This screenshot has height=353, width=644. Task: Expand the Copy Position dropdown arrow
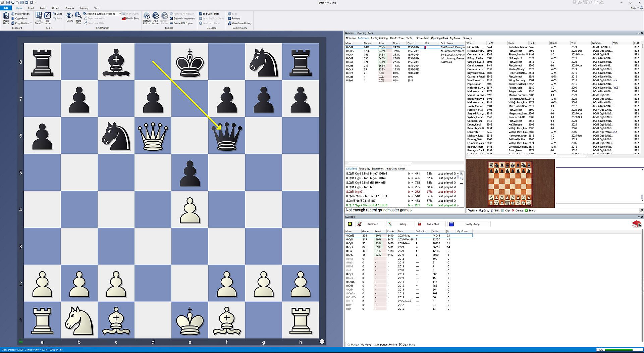click(x=31, y=23)
